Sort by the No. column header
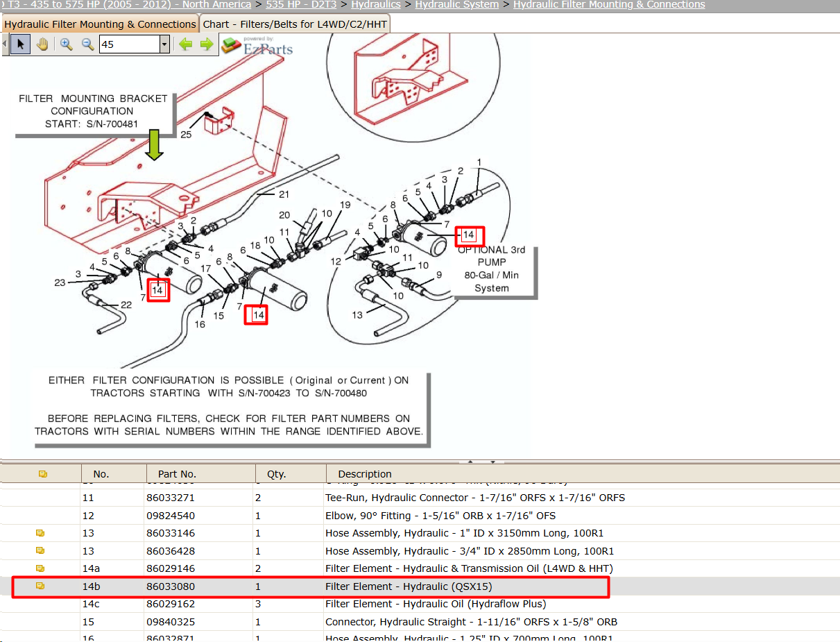The width and height of the screenshot is (840, 642). pos(101,474)
